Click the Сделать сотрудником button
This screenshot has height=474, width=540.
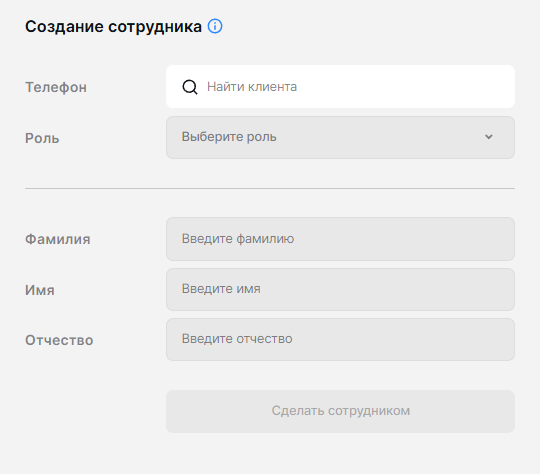coord(340,411)
